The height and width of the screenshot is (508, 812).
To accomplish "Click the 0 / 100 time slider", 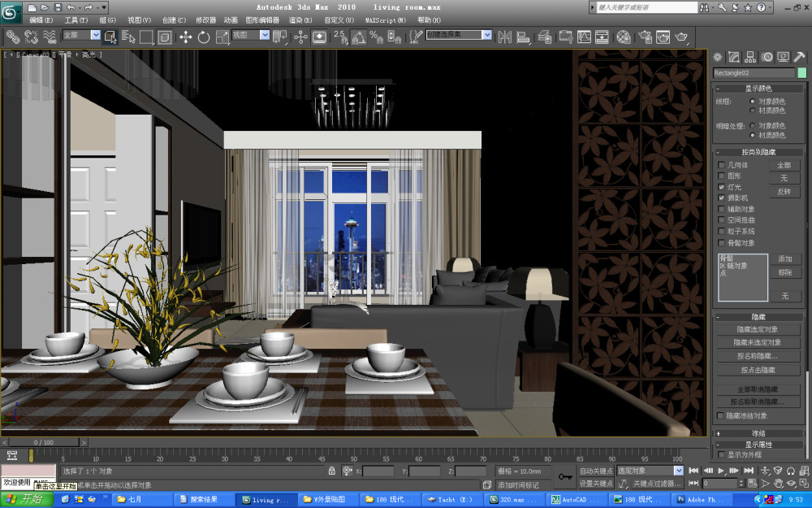I will click(44, 442).
